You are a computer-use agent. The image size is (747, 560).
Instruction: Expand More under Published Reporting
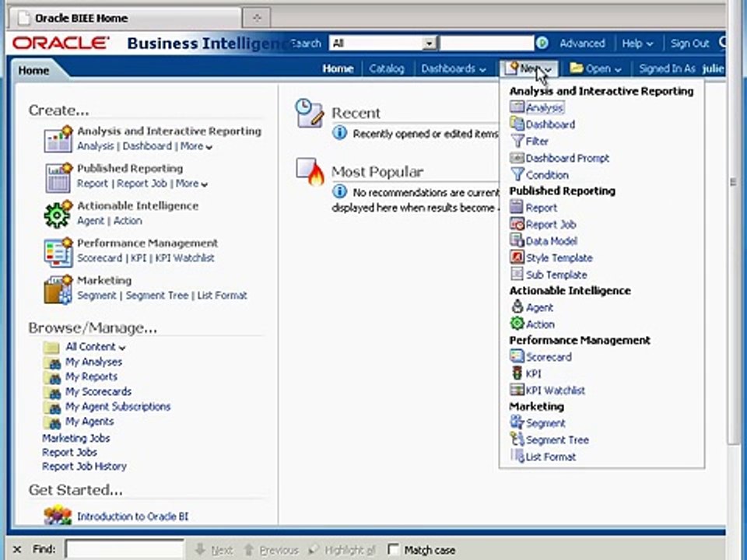191,184
